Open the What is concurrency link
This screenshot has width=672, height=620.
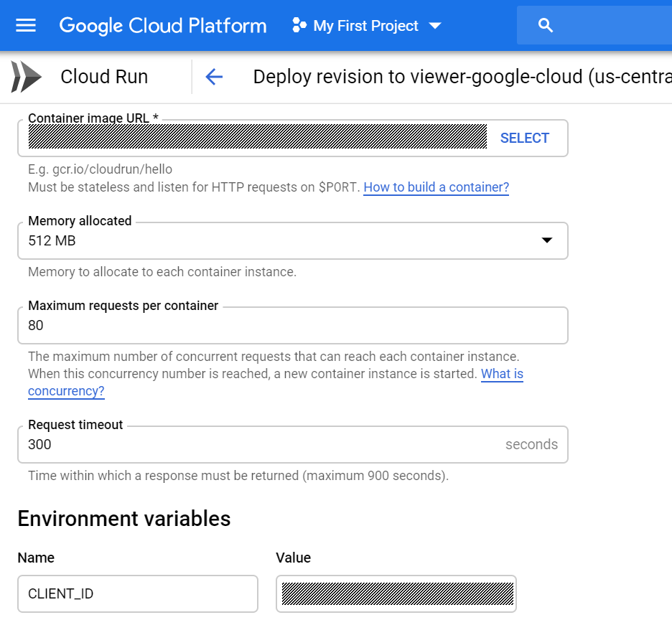click(x=502, y=374)
